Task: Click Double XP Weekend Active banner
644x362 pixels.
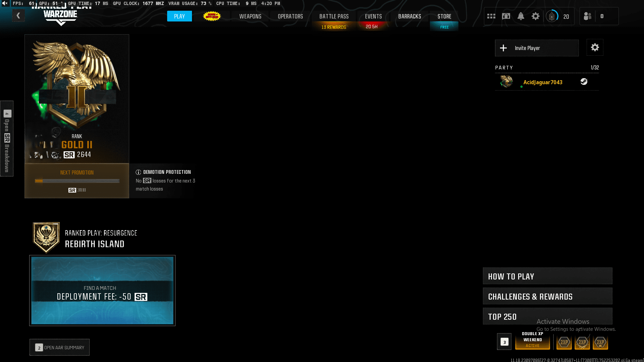Action: [533, 340]
